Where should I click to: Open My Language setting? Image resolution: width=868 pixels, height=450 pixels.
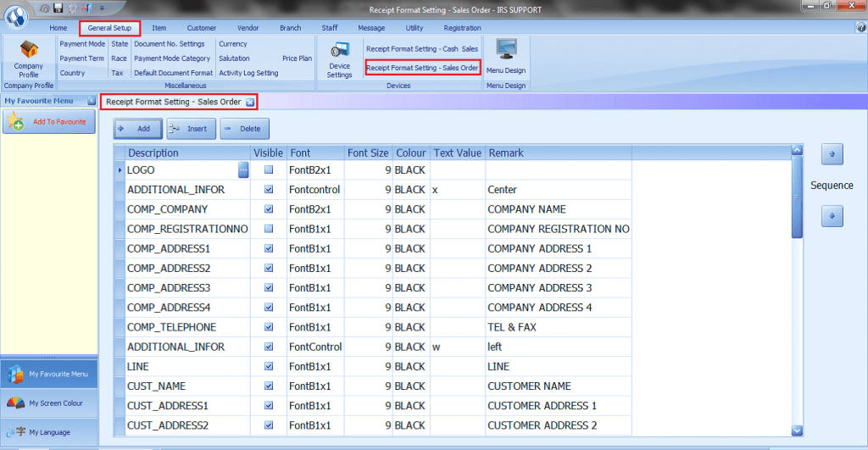(x=48, y=432)
